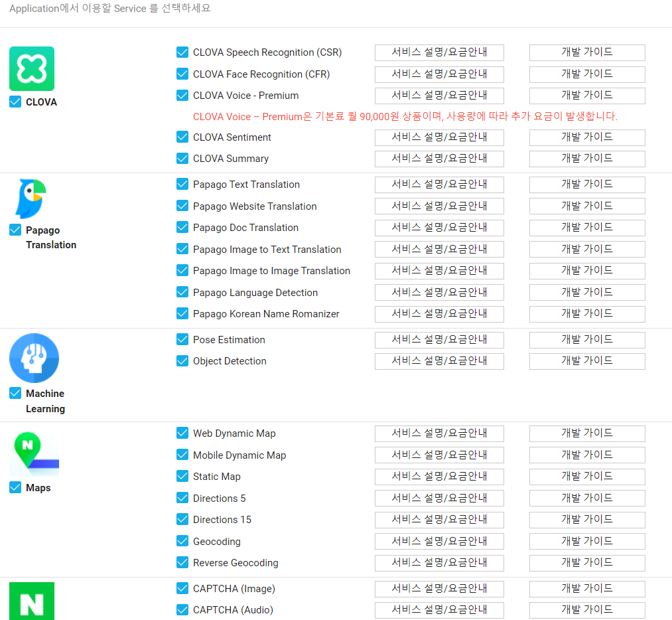Open 개발 가이드 for Pose Estimation

click(x=587, y=340)
